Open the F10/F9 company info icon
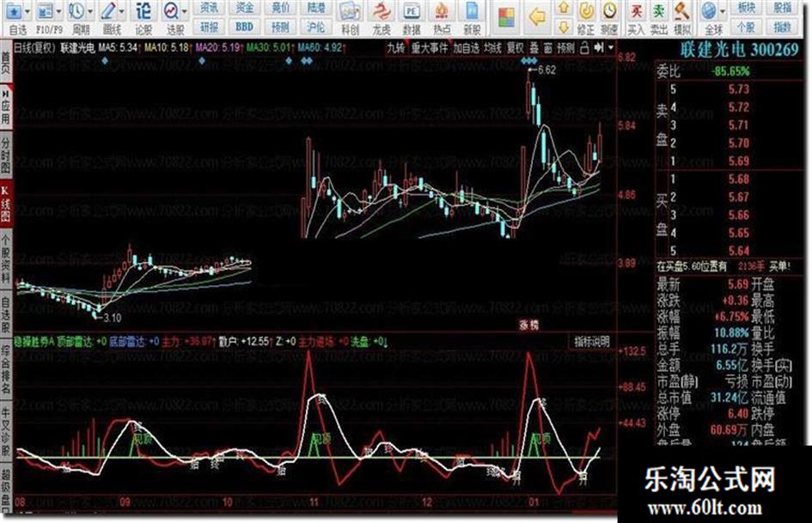The width and height of the screenshot is (812, 523). click(46, 11)
